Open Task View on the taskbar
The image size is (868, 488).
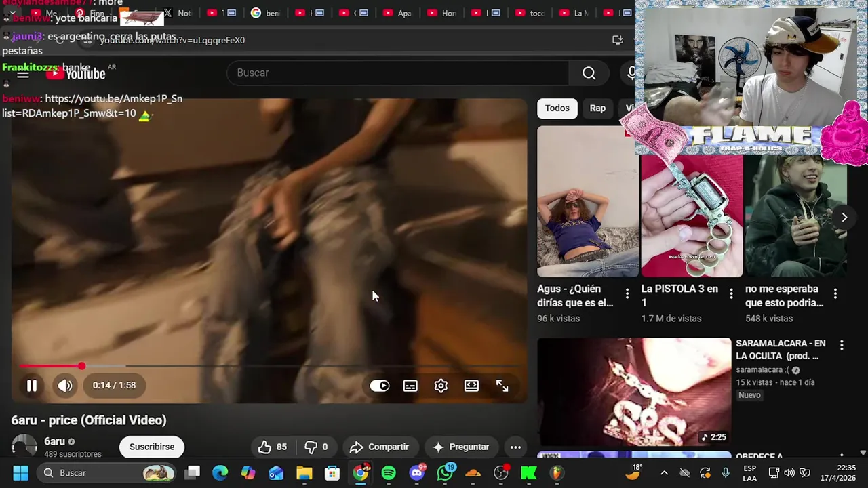coord(193,473)
